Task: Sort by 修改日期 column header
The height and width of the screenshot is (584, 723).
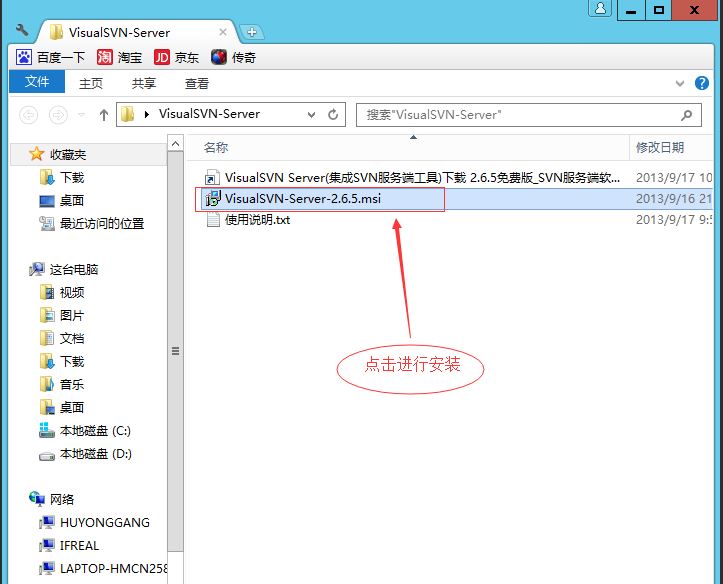Action: pyautogui.click(x=659, y=147)
